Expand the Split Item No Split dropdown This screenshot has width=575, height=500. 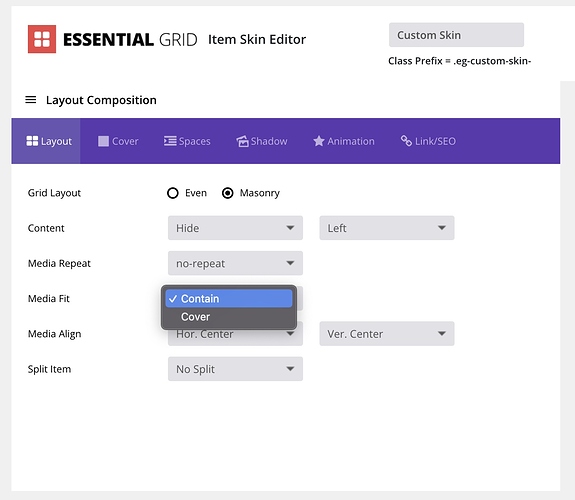pos(235,369)
